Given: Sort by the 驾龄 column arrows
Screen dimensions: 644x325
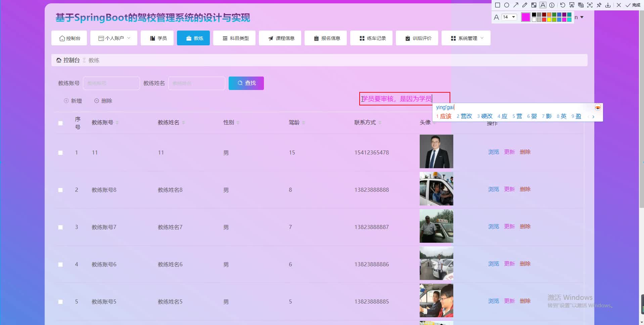Looking at the screenshot, I should coord(304,123).
